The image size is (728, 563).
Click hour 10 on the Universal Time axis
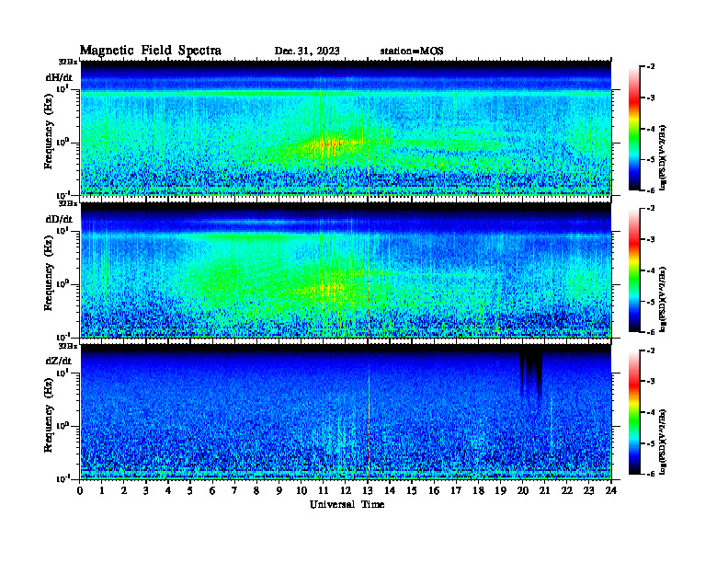click(x=301, y=491)
